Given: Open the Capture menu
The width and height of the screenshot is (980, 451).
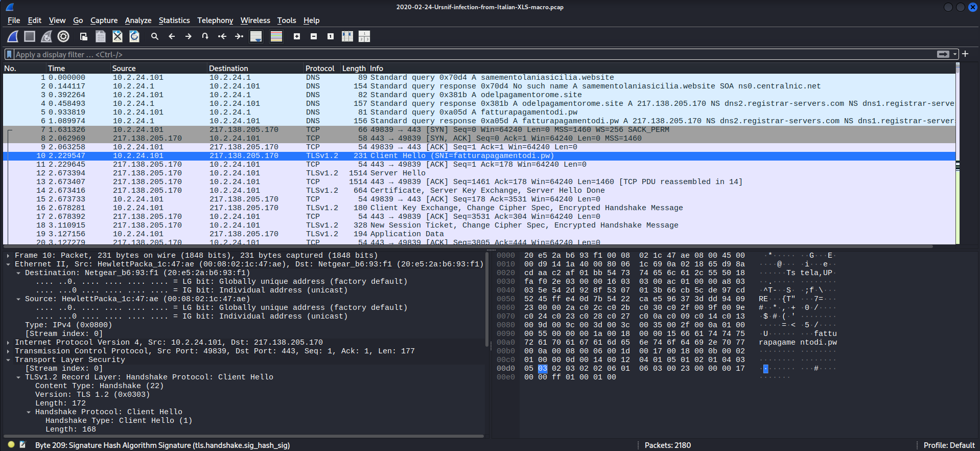Looking at the screenshot, I should [104, 20].
